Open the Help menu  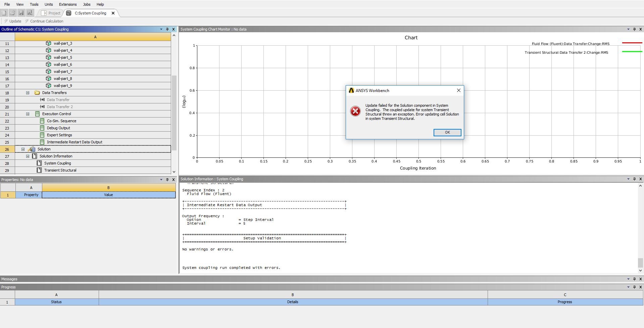(100, 4)
